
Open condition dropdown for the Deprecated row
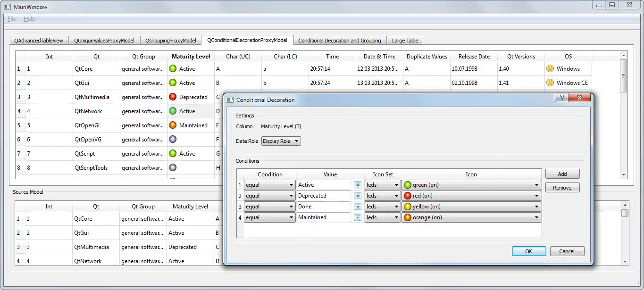[x=269, y=196]
